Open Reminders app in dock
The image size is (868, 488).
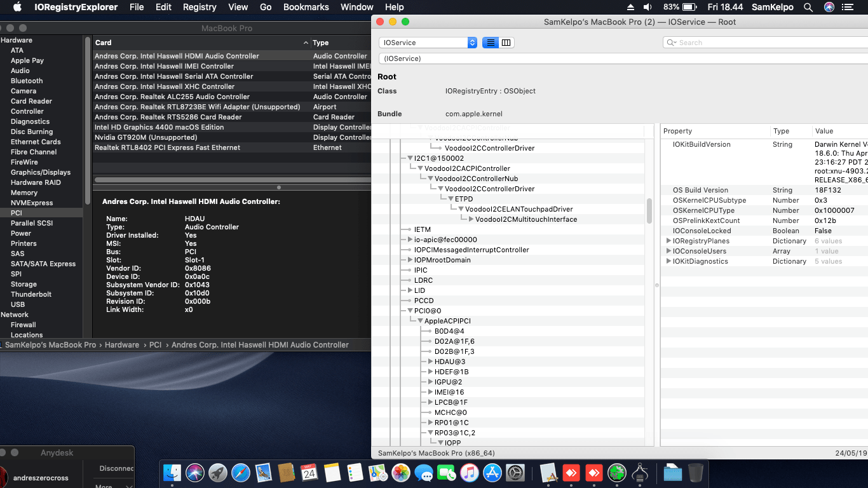(x=355, y=472)
